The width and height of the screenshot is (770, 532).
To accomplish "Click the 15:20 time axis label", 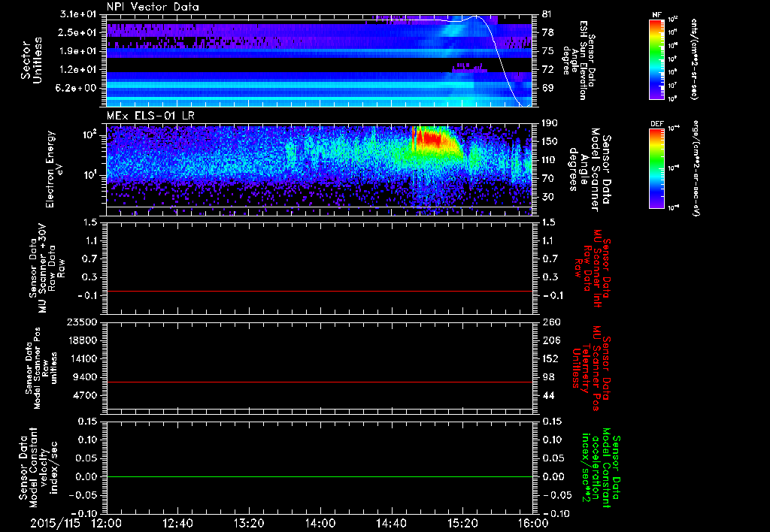I will 462,523.
